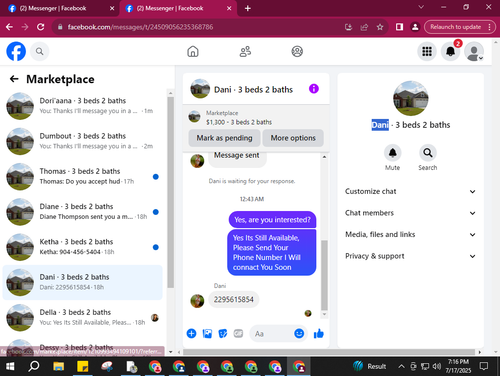Choose a GIF in composer
Screen dimensions: 500x376
point(238,333)
